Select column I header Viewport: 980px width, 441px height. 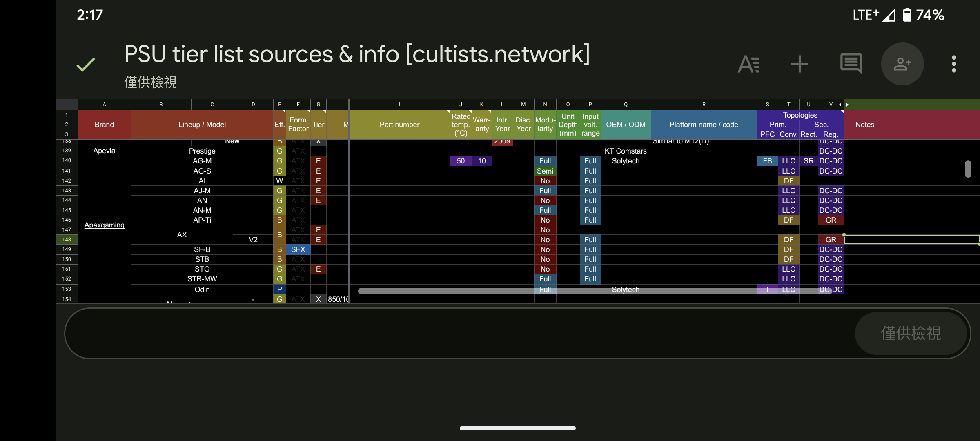[x=399, y=105]
